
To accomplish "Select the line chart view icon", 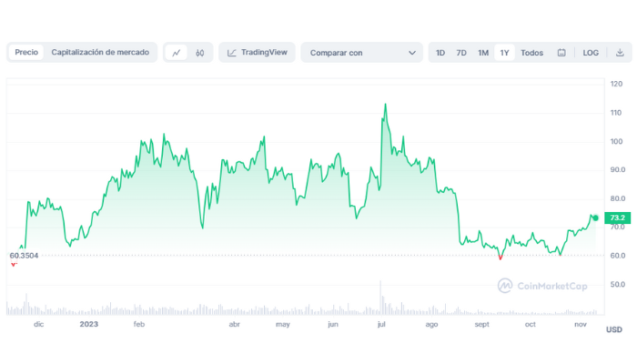I will click(177, 53).
